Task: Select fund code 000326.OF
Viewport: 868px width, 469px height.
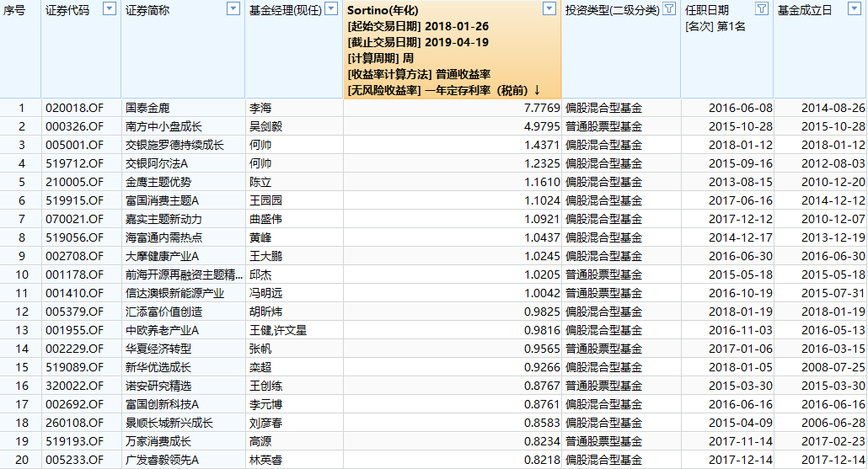Action: [x=74, y=126]
